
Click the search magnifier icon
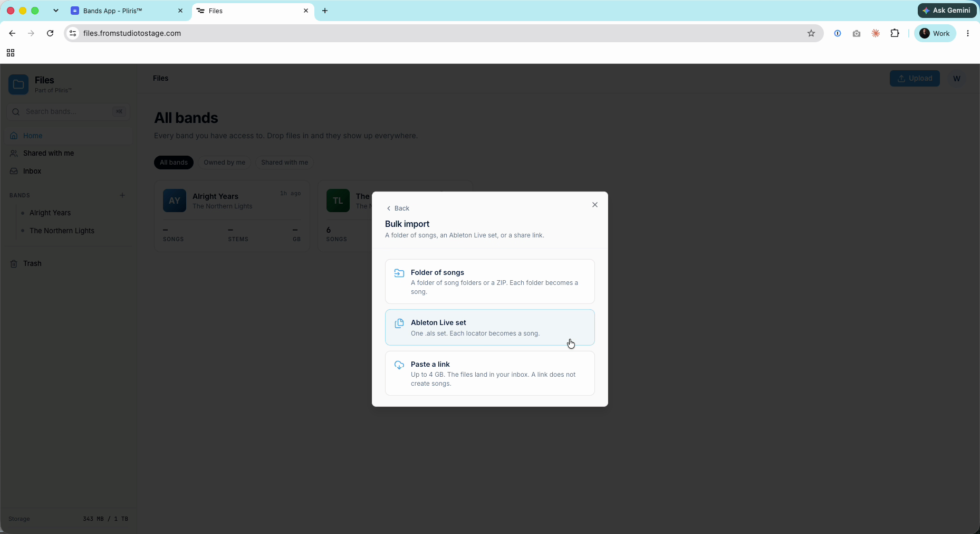(16, 111)
